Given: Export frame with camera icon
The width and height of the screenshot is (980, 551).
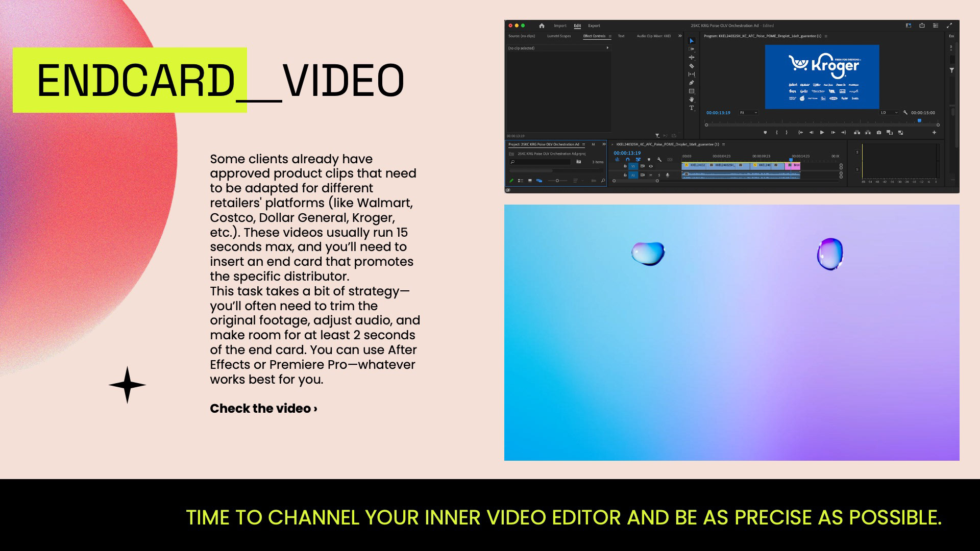Looking at the screenshot, I should point(879,133).
